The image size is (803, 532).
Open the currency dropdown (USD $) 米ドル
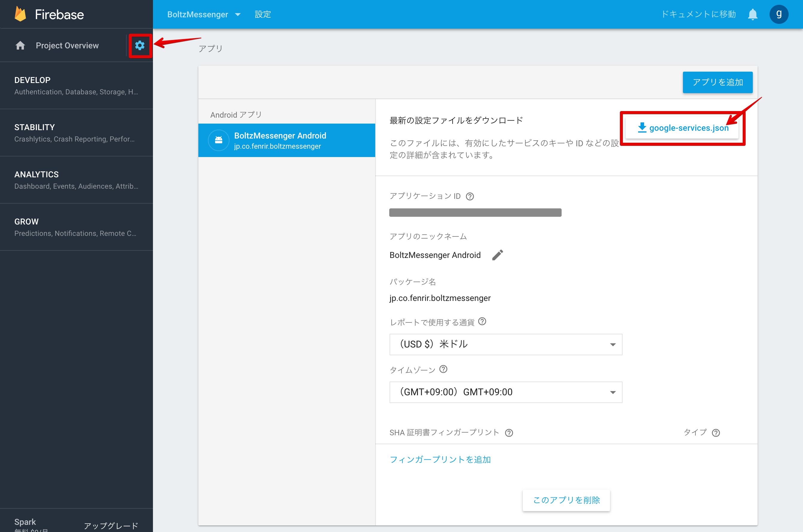[x=506, y=345]
